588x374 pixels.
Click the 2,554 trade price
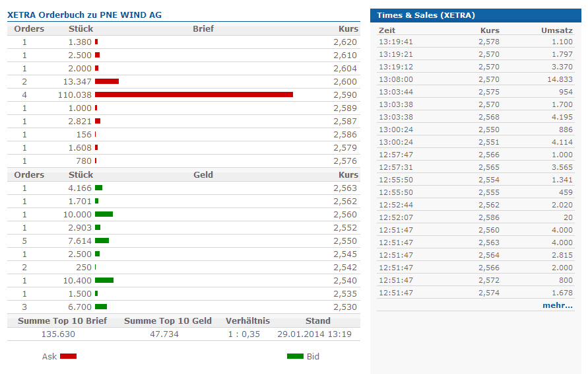489,180
